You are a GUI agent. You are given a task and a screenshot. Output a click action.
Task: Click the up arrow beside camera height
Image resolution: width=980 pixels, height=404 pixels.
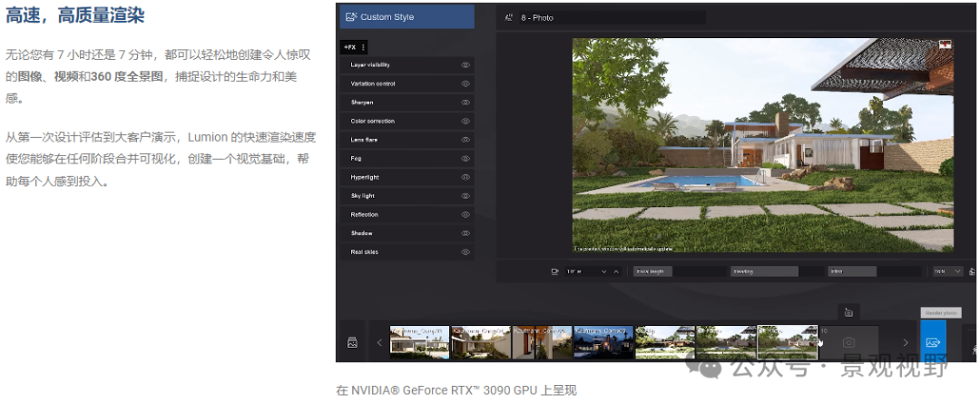616,271
